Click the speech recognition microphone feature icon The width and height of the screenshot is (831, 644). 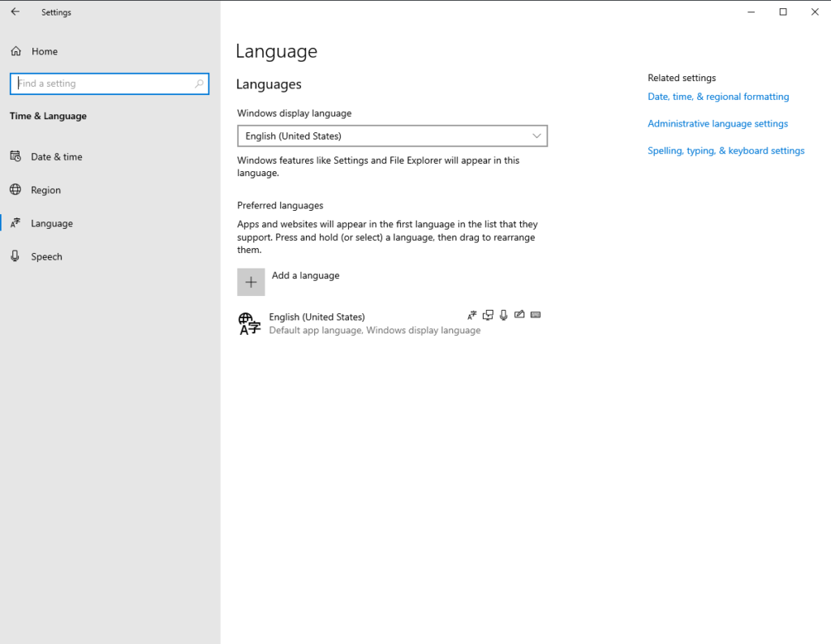(x=503, y=316)
